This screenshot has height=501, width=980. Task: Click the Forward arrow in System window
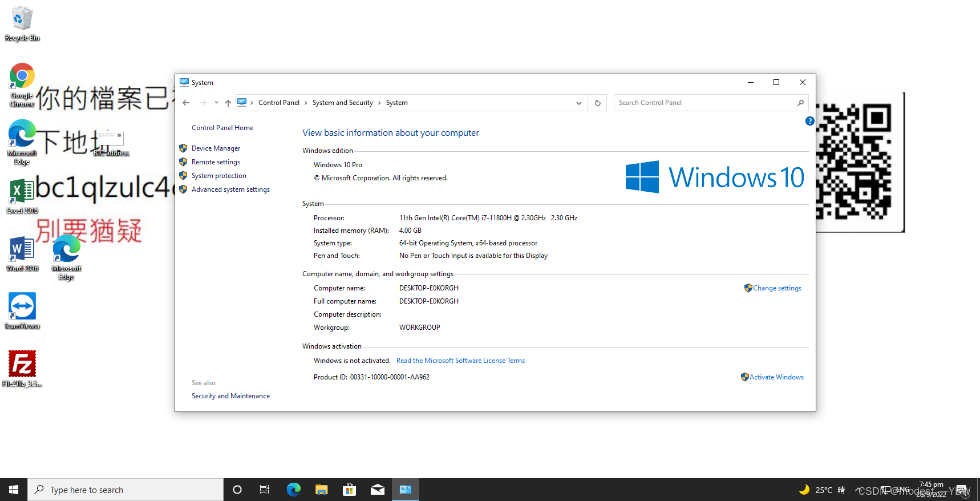[x=203, y=103]
